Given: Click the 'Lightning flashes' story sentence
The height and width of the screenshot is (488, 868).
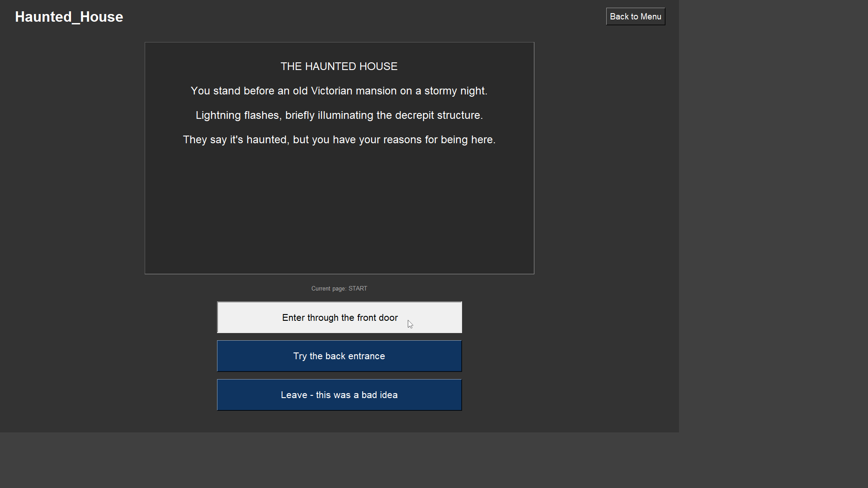Looking at the screenshot, I should [x=339, y=115].
